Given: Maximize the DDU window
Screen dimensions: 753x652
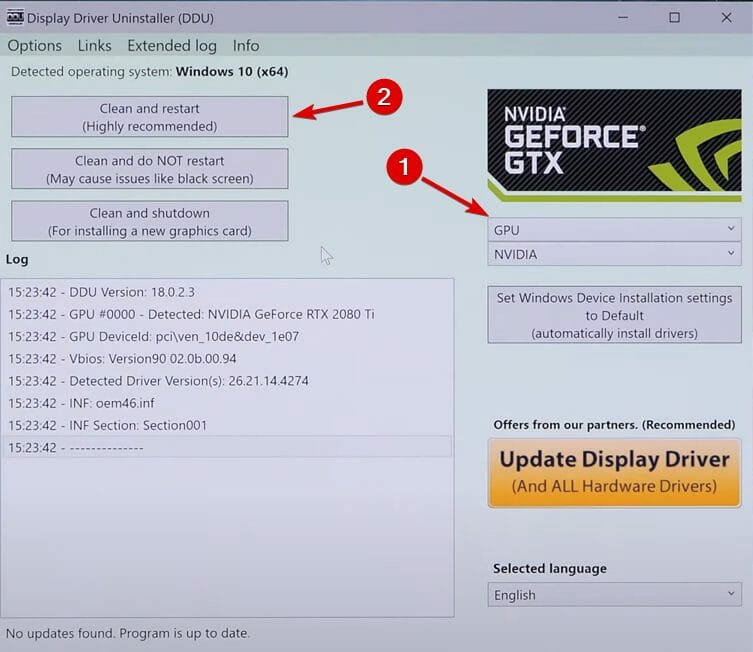Looking at the screenshot, I should (674, 18).
